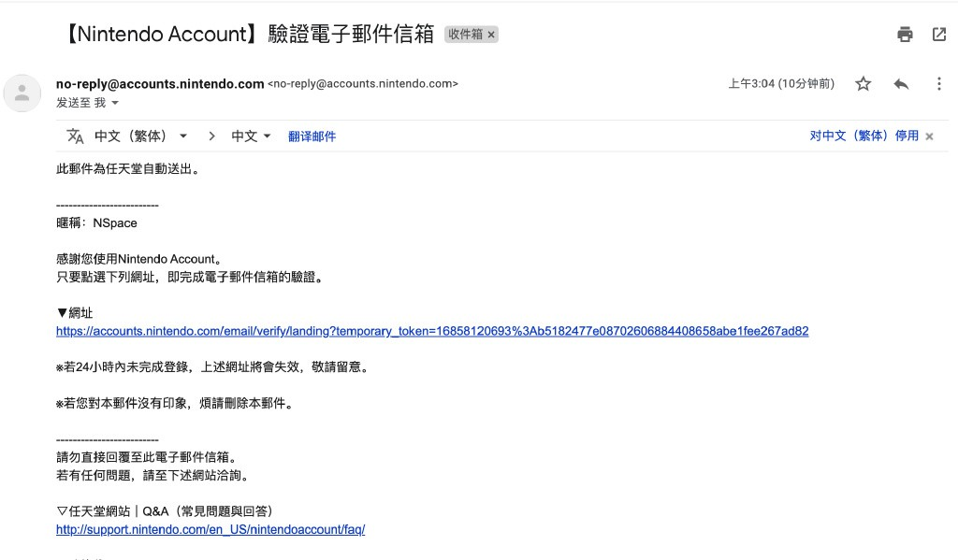Click the arrow between language selectors
The image size is (958, 560).
coord(211,136)
